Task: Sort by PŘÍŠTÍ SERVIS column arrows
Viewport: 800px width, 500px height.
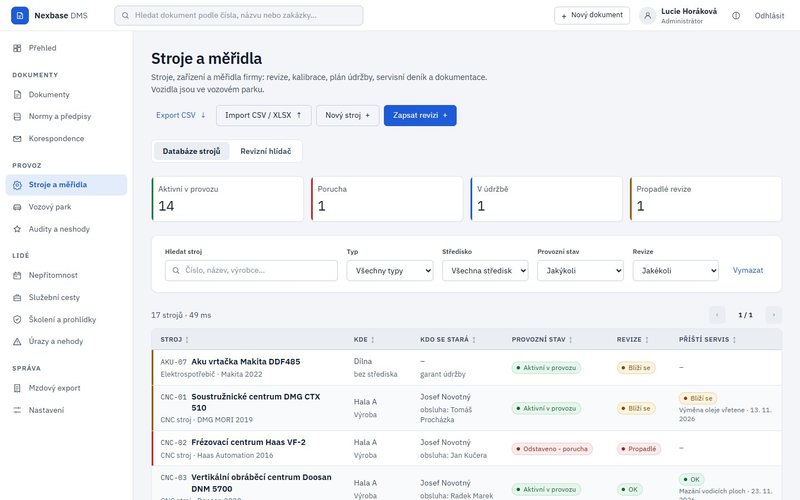Action: point(734,340)
